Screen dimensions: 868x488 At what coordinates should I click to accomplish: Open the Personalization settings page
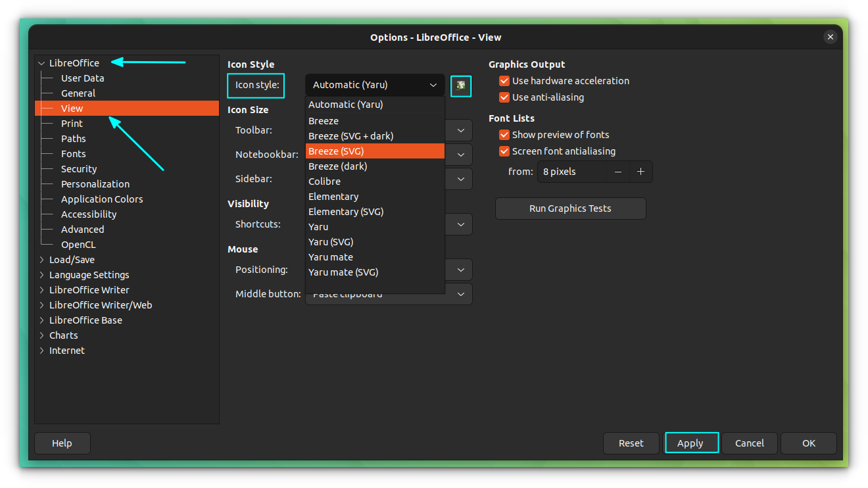click(95, 184)
